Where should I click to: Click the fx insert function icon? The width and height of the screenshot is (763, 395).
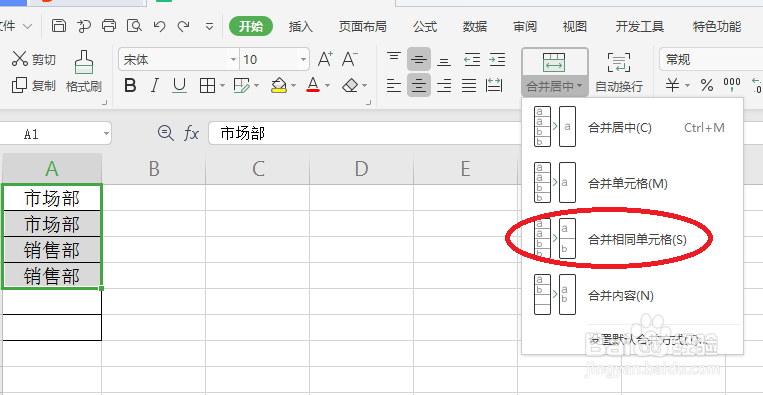tap(191, 133)
